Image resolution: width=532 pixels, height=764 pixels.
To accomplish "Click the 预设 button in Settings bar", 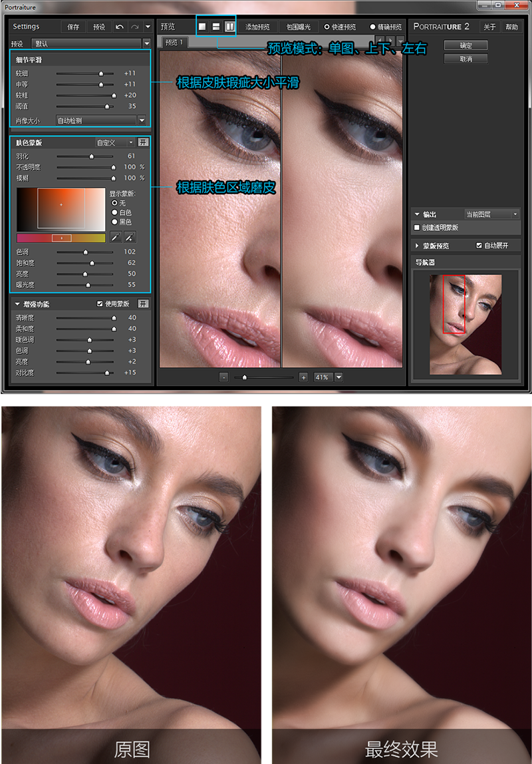I will [x=99, y=27].
